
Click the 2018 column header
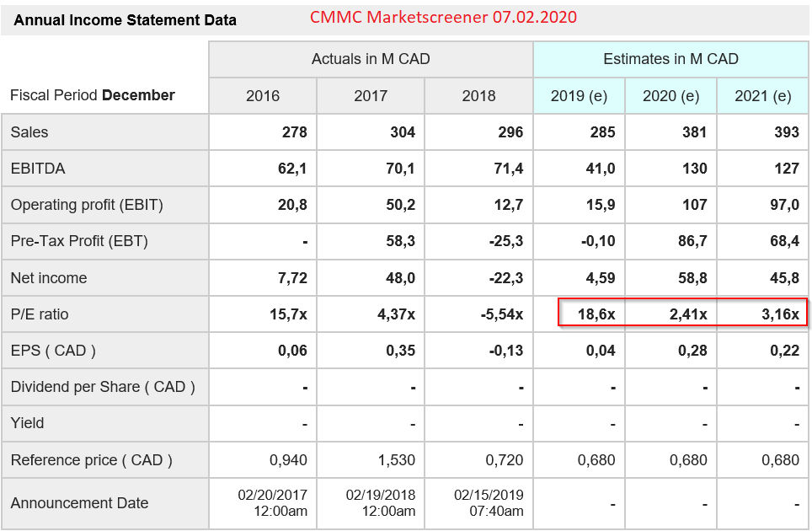[x=478, y=96]
